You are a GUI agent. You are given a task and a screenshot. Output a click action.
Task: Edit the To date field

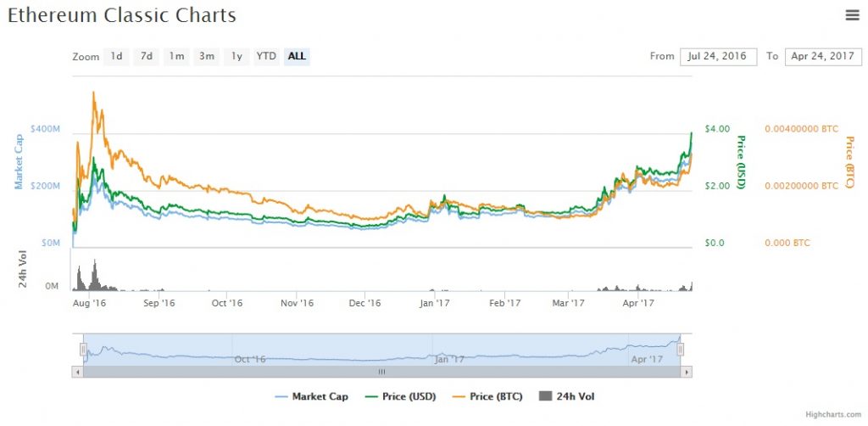pyautogui.click(x=822, y=57)
